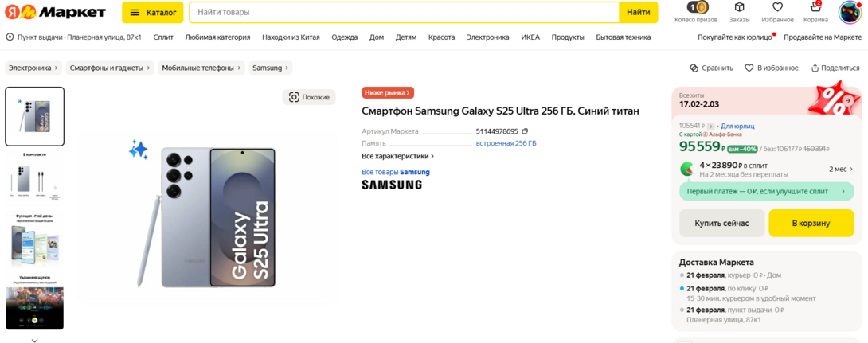Click the Похожие similar items button
Image resolution: width=868 pixels, height=343 pixels.
coord(309,97)
